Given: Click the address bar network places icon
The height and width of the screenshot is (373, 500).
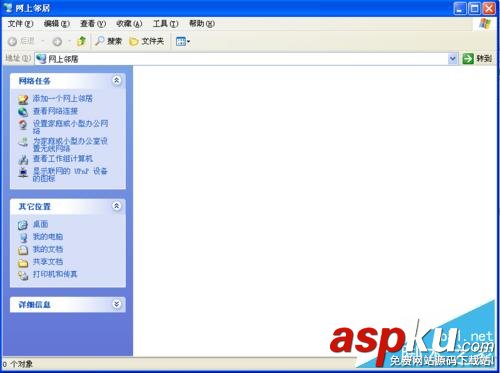Looking at the screenshot, I should point(41,59).
